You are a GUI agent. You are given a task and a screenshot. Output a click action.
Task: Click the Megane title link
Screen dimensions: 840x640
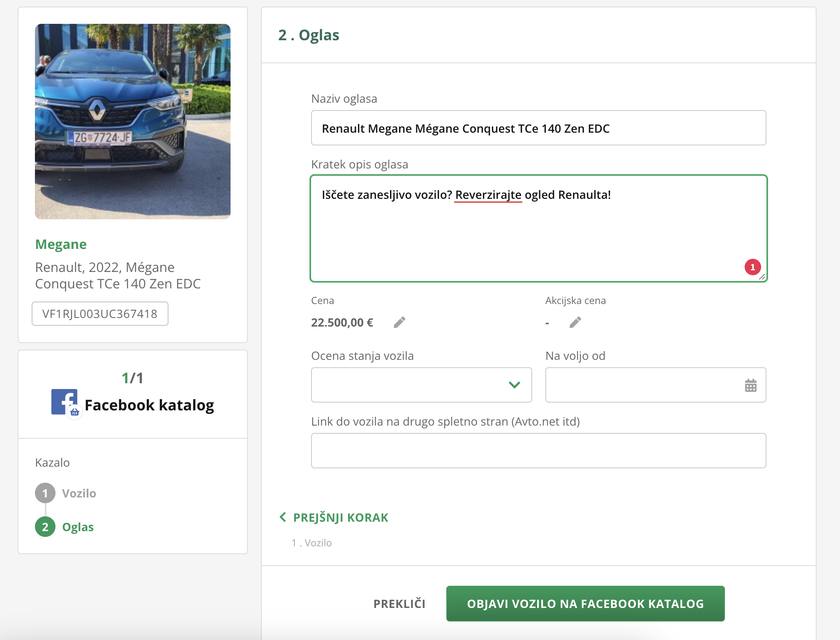point(61,244)
